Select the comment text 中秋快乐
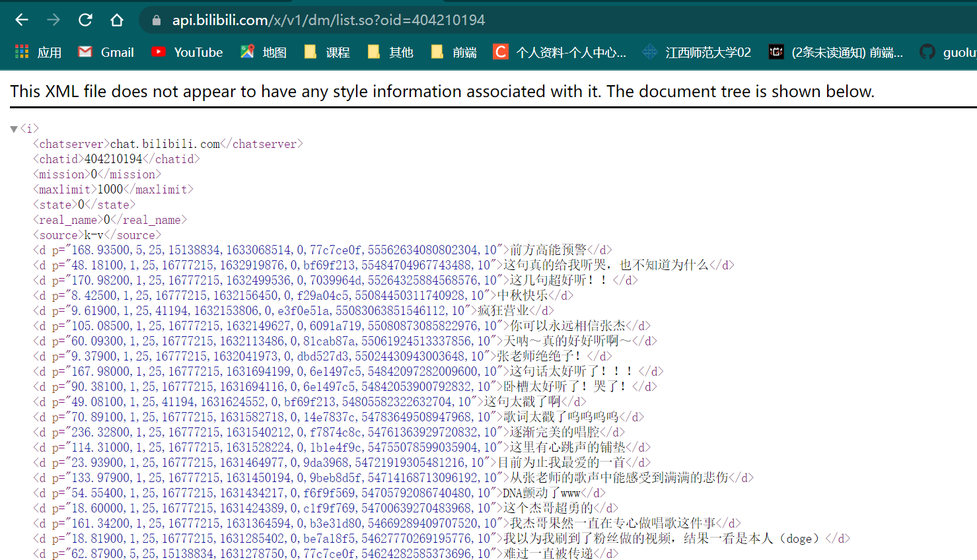977x560 pixels. 523,296
